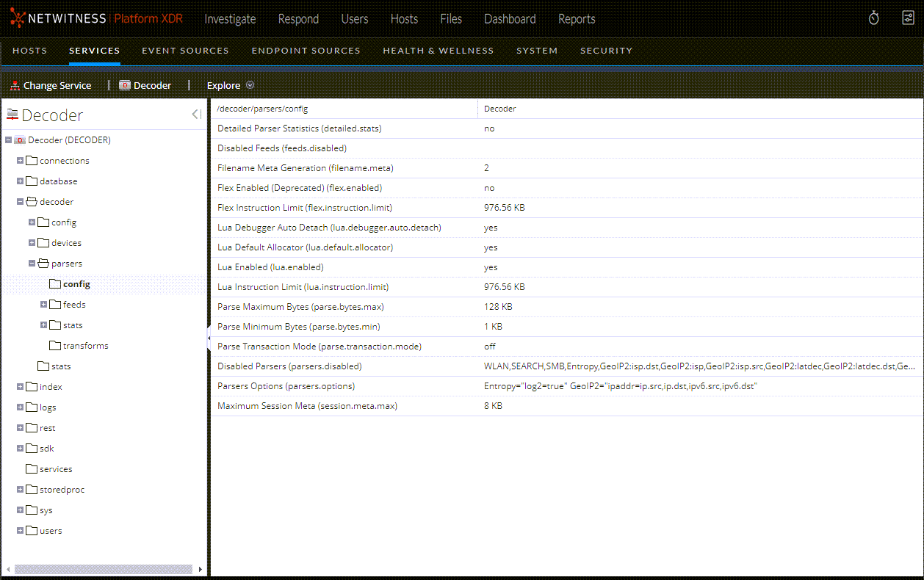Click the Change Service hierarchy icon

pos(14,84)
